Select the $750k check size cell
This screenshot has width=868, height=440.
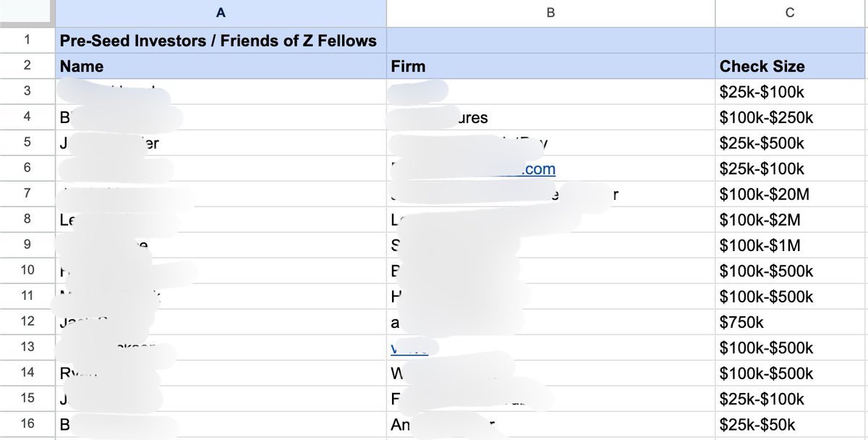[x=791, y=323]
